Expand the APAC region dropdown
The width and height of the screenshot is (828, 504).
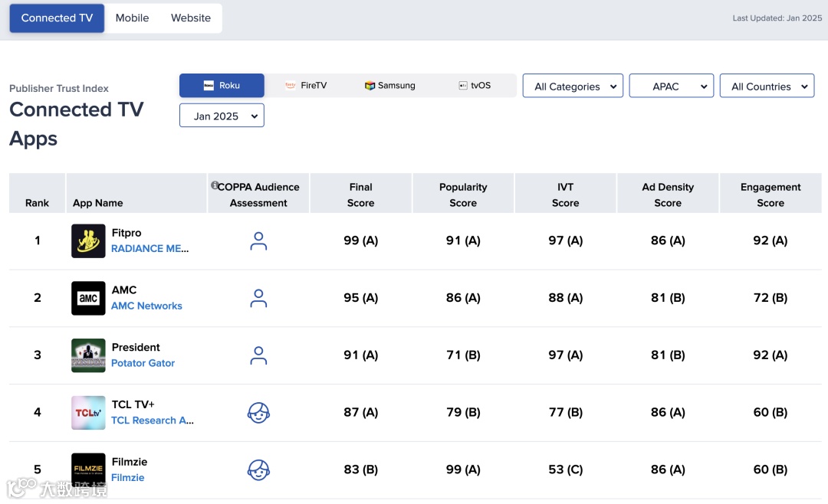point(671,87)
